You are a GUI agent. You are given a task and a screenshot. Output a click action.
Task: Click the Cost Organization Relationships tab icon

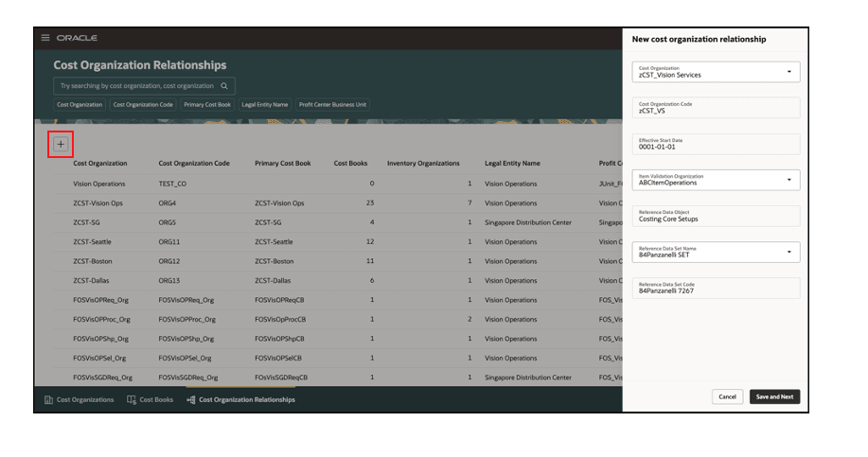(x=191, y=399)
